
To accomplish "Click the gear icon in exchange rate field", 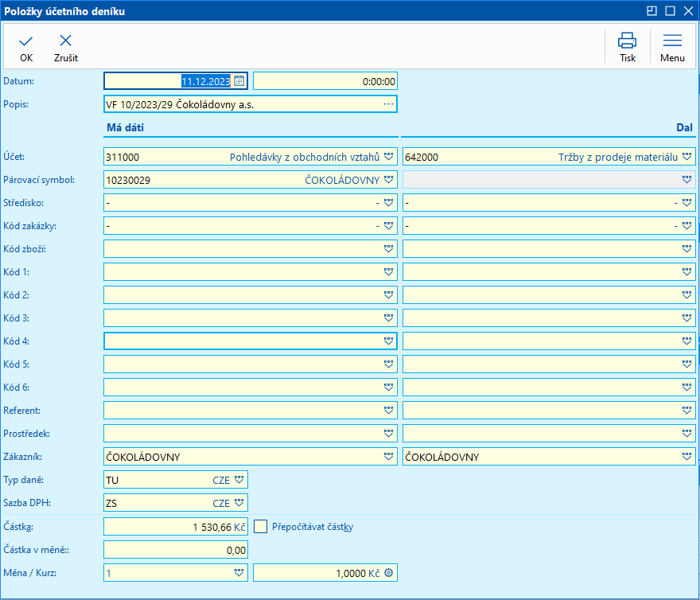I will point(389,573).
